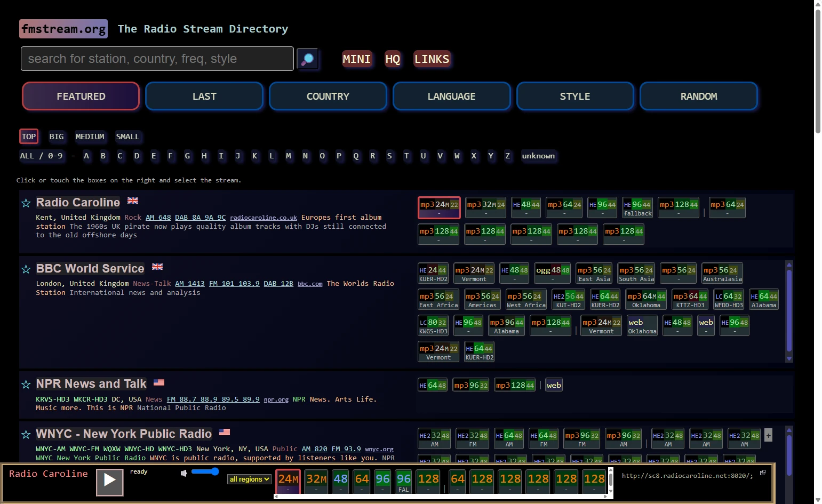Click the star beside NPR News and Talk
The height and width of the screenshot is (504, 822).
[26, 385]
